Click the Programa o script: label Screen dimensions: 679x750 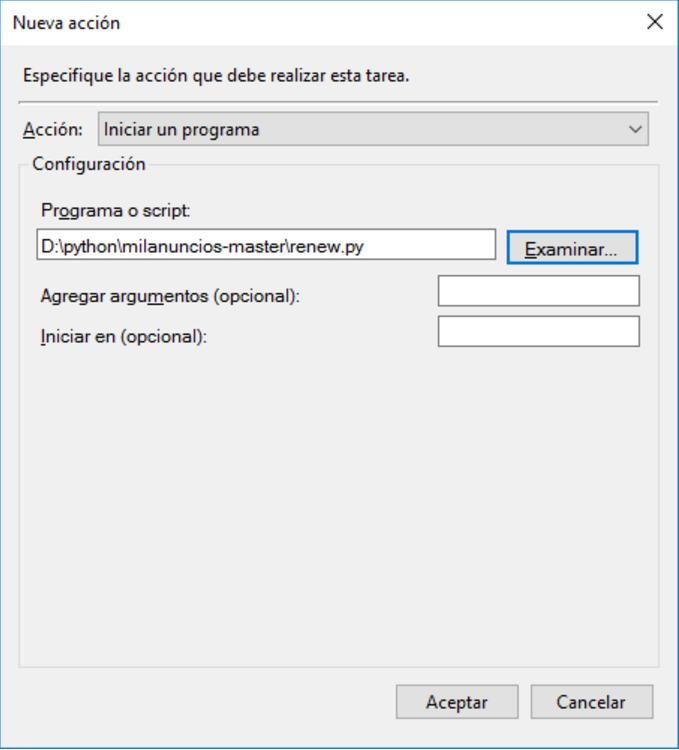(x=116, y=210)
